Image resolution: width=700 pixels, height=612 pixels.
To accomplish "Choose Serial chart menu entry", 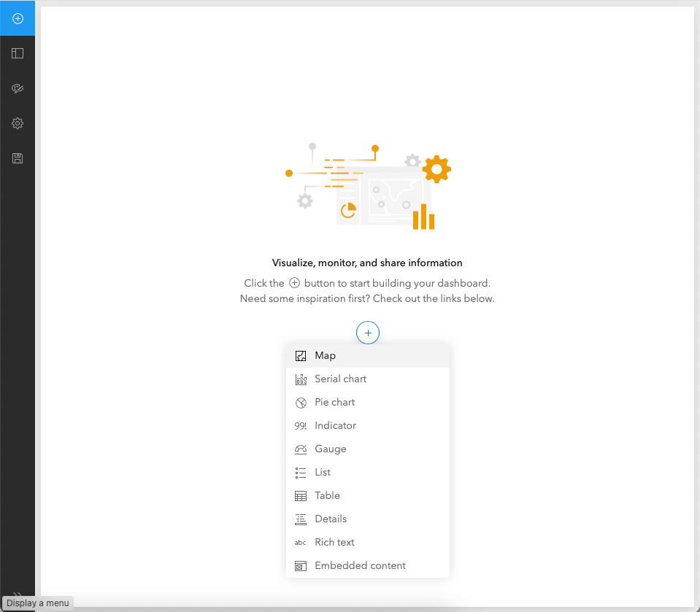I will click(x=367, y=379).
